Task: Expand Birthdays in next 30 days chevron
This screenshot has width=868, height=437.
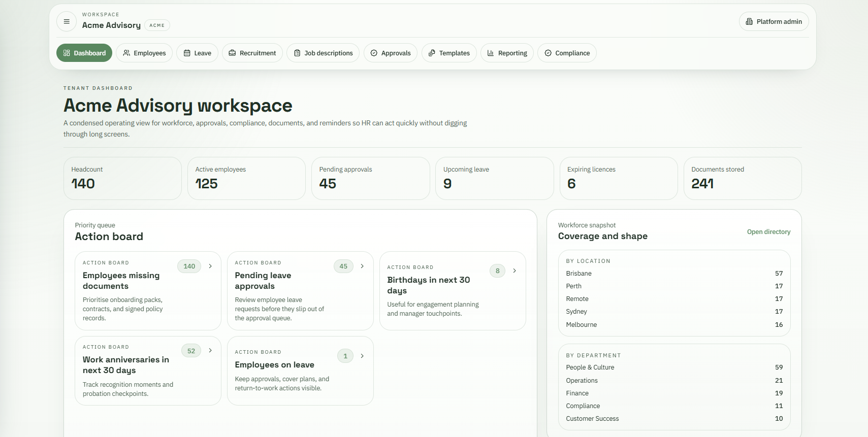Action: pos(515,271)
